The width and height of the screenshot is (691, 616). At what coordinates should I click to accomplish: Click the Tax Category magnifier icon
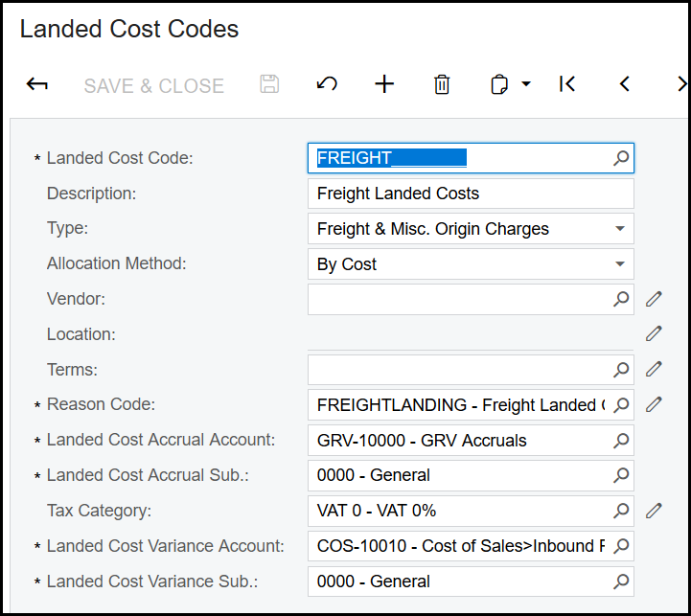621,511
